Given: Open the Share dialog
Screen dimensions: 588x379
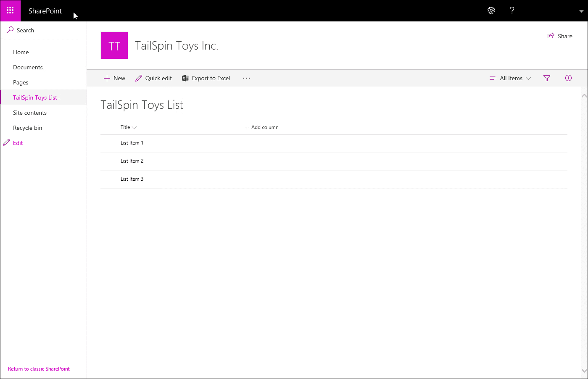Looking at the screenshot, I should coord(560,36).
